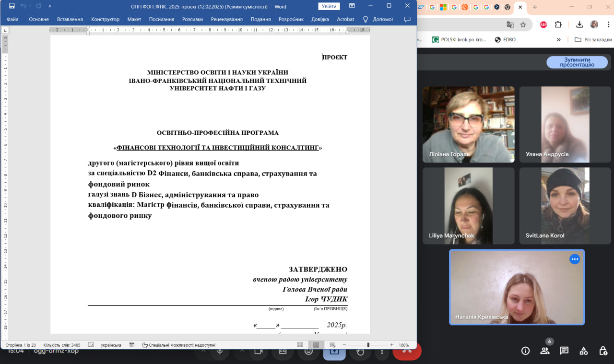Show the participants list people icon

pyautogui.click(x=545, y=351)
